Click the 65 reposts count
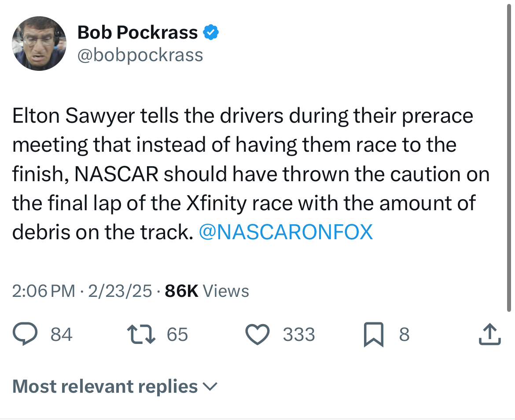 pos(177,335)
